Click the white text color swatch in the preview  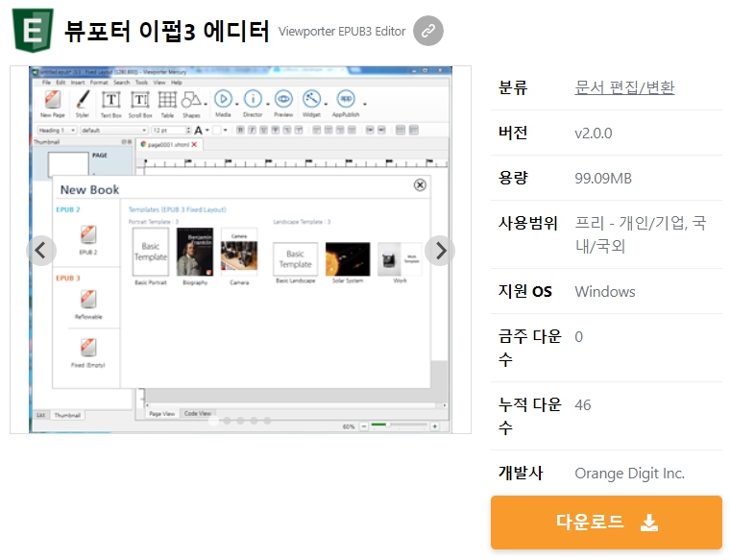(x=216, y=131)
